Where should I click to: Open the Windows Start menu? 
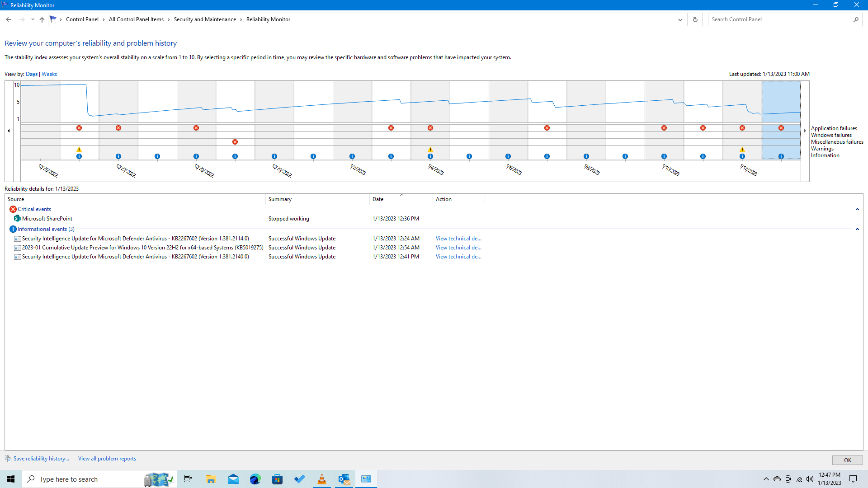point(11,479)
